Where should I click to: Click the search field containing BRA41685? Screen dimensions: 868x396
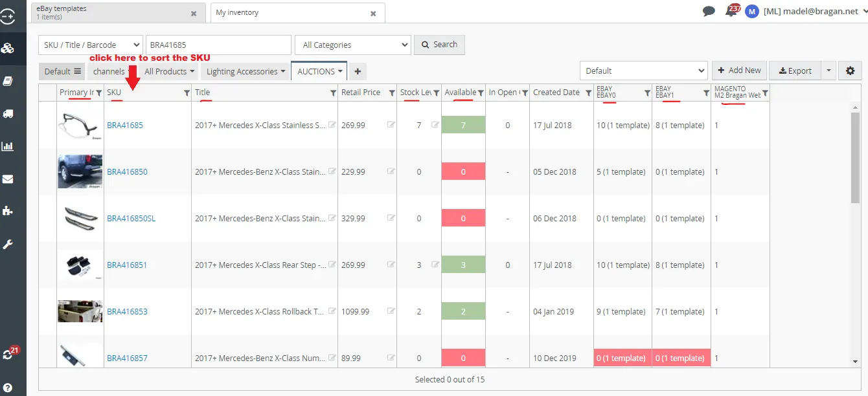(x=219, y=45)
